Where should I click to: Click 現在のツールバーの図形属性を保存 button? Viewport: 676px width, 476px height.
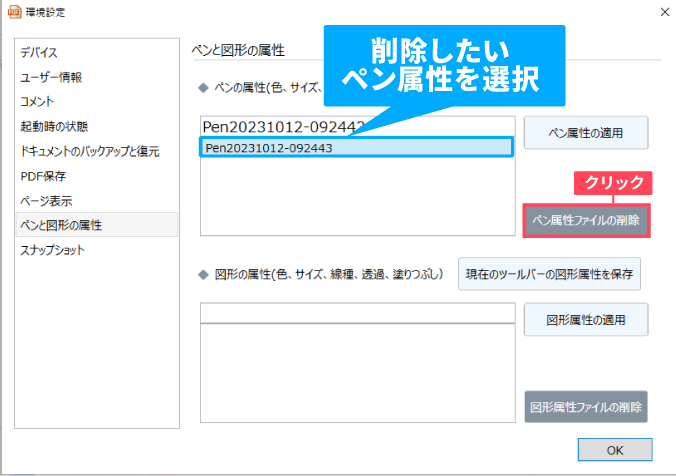[x=549, y=272]
